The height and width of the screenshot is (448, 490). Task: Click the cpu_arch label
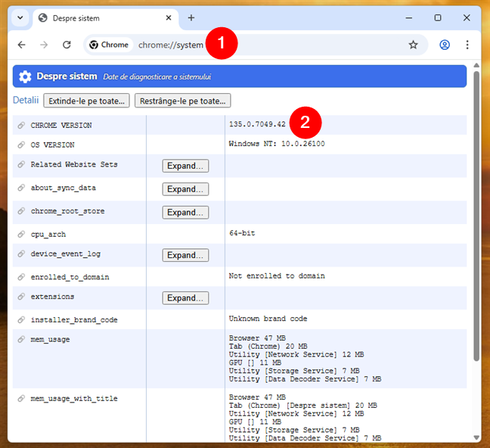(48, 235)
